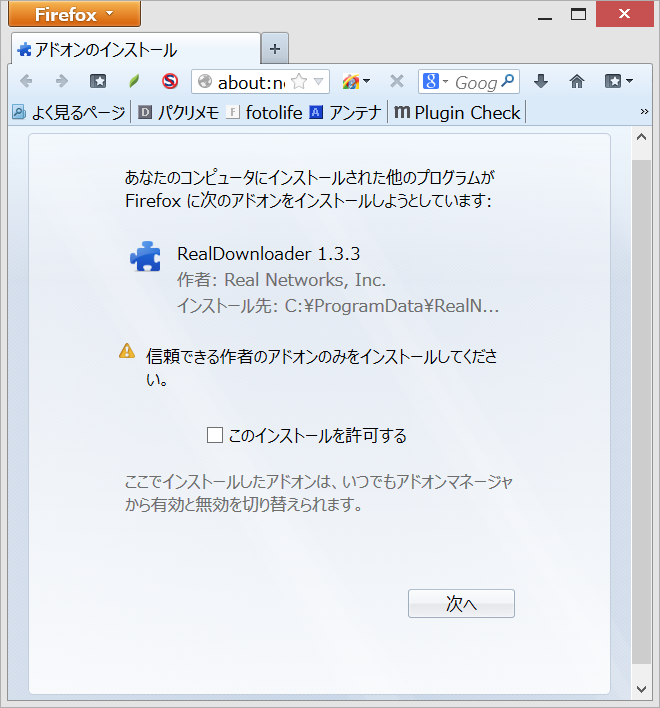
Task: Click the 作者: Real Networks, Inc. text
Action: tap(281, 280)
